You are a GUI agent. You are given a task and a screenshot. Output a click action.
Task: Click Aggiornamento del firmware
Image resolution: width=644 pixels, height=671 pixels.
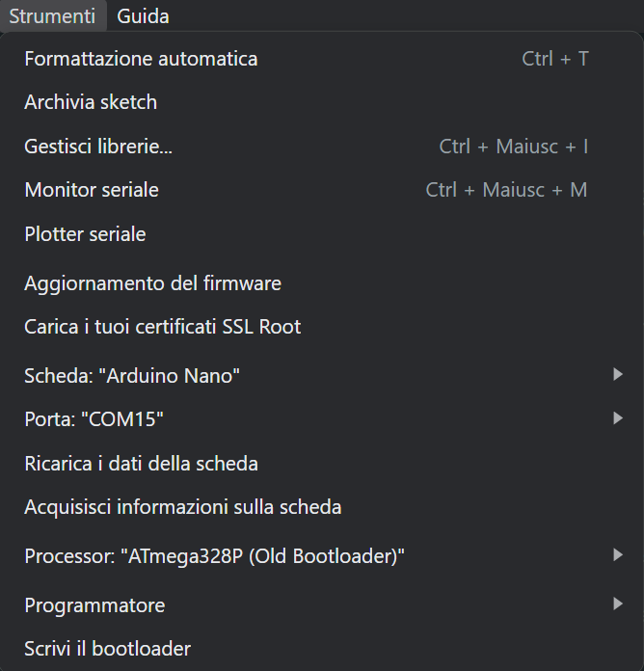click(x=152, y=283)
